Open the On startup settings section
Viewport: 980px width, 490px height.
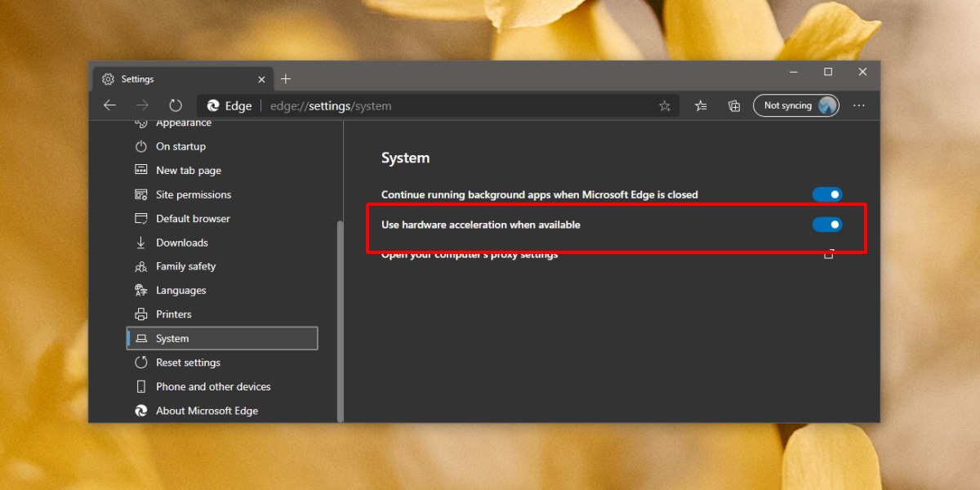click(222, 147)
